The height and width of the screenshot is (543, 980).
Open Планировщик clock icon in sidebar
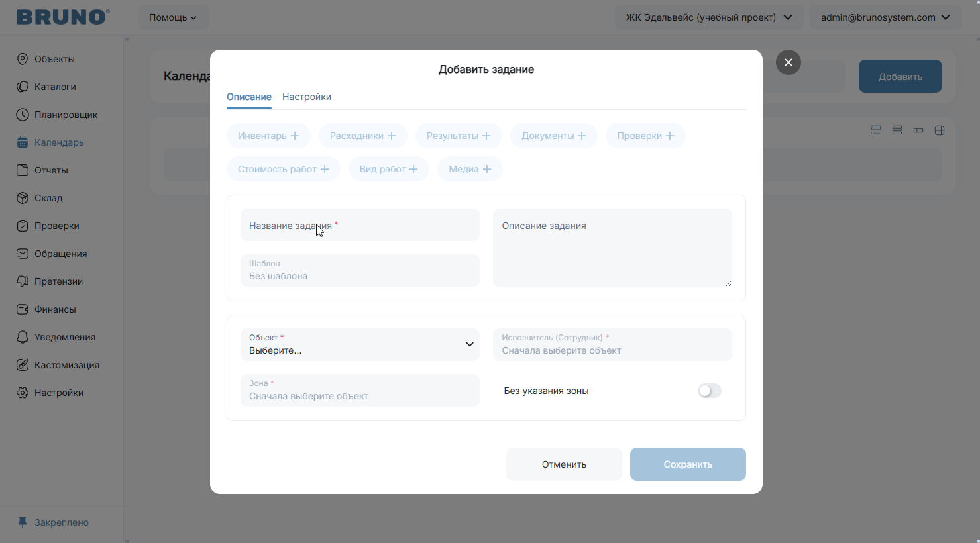(23, 115)
